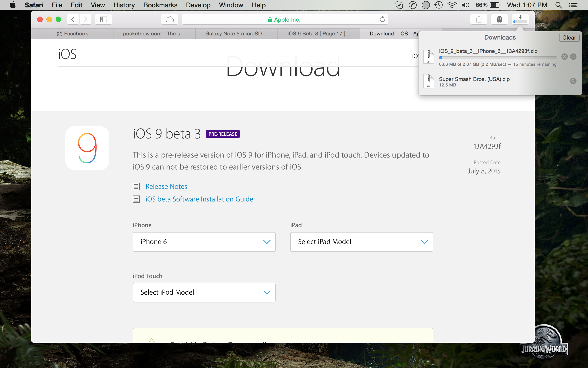Image resolution: width=588 pixels, height=368 pixels.
Task: Open iCloud Tabs cloud button
Action: [170, 19]
